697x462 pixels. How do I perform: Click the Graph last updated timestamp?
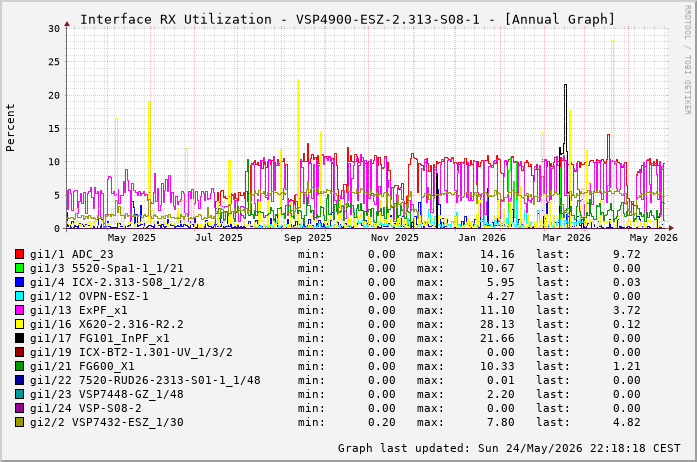(x=509, y=448)
